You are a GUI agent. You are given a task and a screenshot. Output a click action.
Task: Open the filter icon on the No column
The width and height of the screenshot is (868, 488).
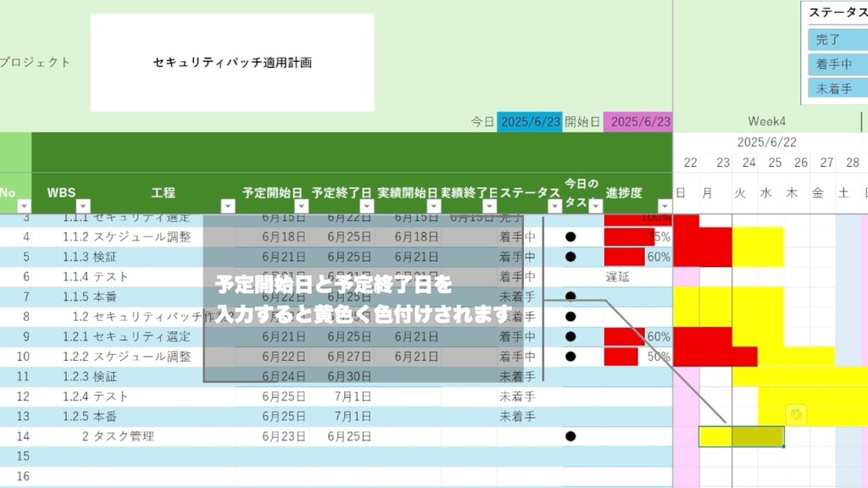(23, 205)
